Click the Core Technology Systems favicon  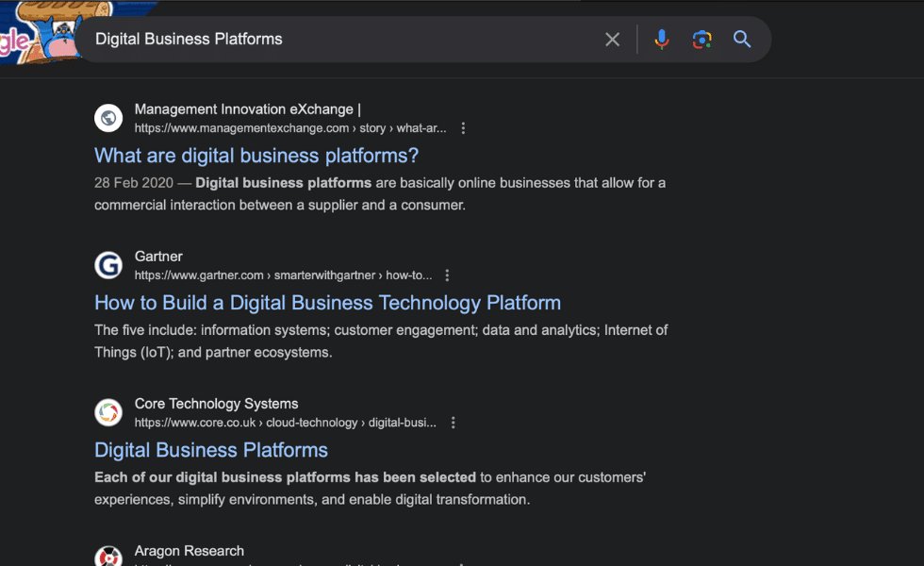(108, 412)
